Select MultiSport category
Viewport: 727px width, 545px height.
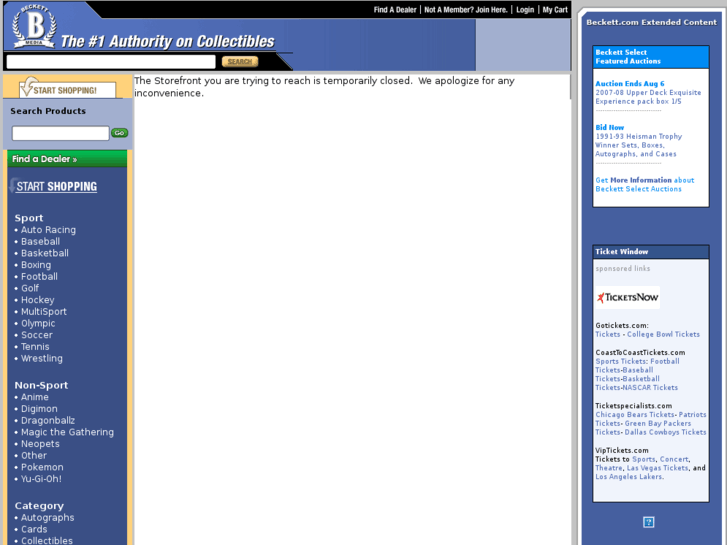[x=44, y=311]
